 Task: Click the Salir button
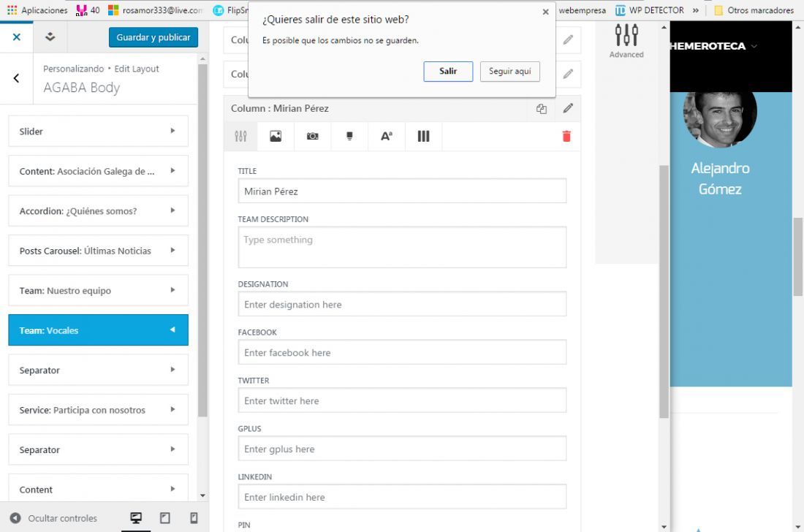(448, 71)
